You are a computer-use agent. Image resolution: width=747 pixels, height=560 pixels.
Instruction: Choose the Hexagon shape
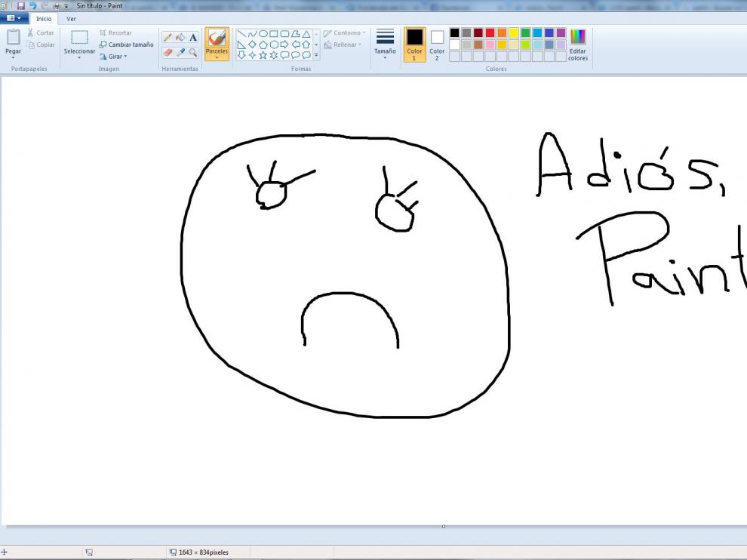pos(273,45)
